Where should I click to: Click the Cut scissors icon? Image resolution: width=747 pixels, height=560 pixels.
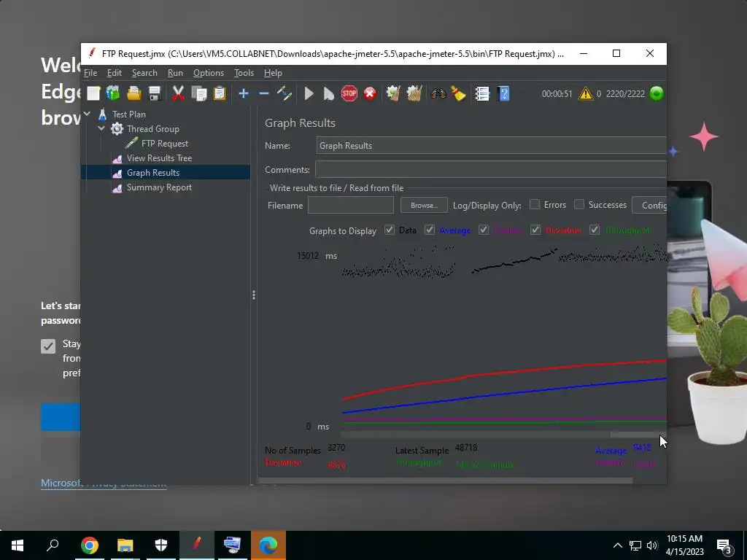point(178,93)
